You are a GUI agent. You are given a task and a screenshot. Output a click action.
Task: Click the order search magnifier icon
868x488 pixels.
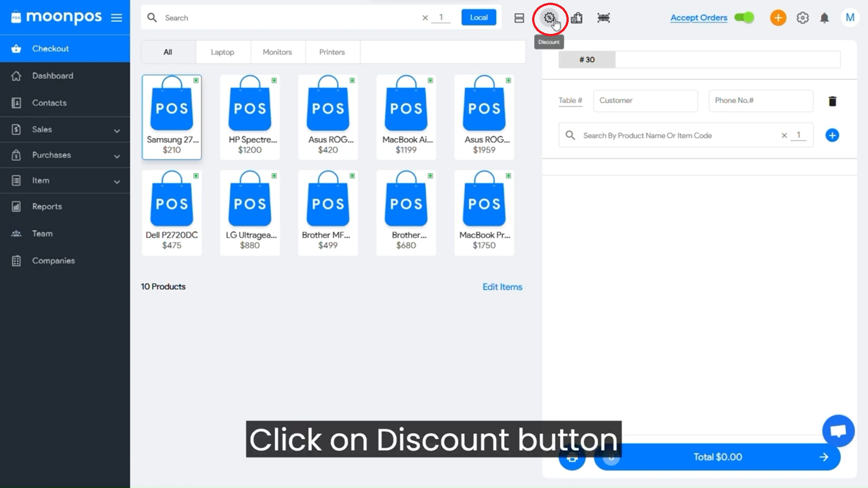pos(571,135)
